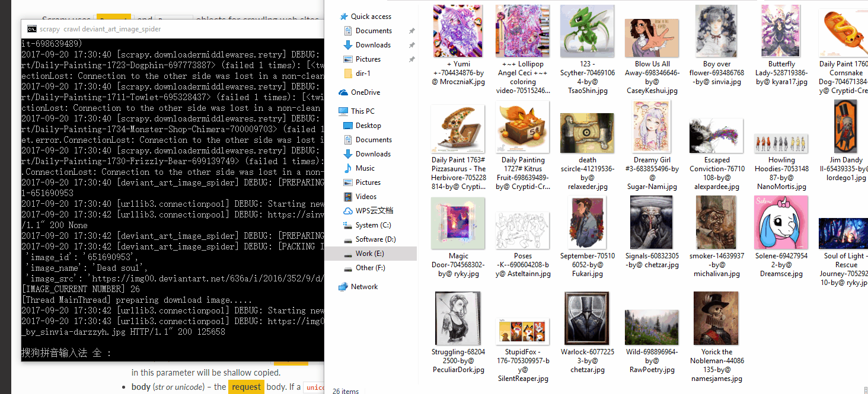The width and height of the screenshot is (868, 394).
Task: Click the Work (E:) drive icon
Action: click(x=348, y=254)
